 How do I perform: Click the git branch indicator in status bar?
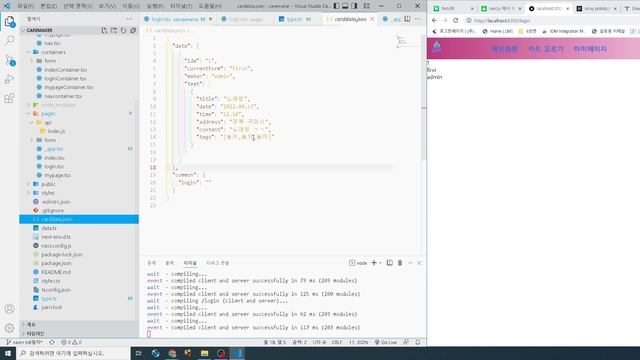(x=25, y=342)
